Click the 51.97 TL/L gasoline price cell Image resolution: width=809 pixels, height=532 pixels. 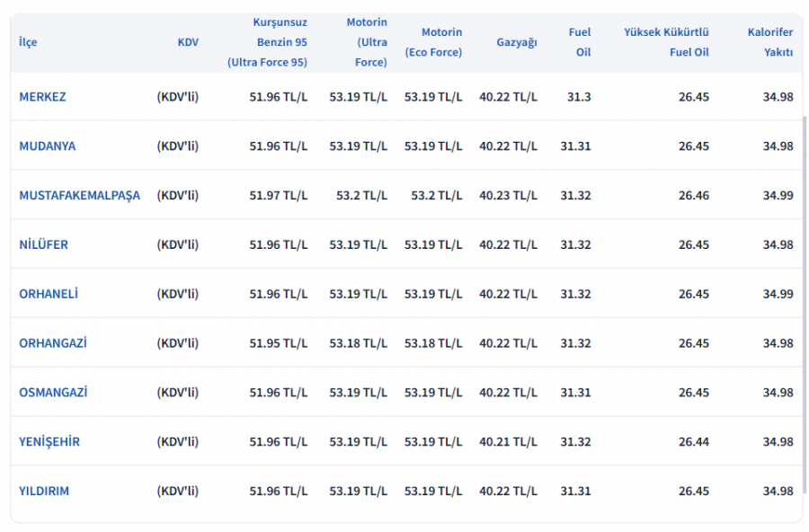[x=278, y=196]
